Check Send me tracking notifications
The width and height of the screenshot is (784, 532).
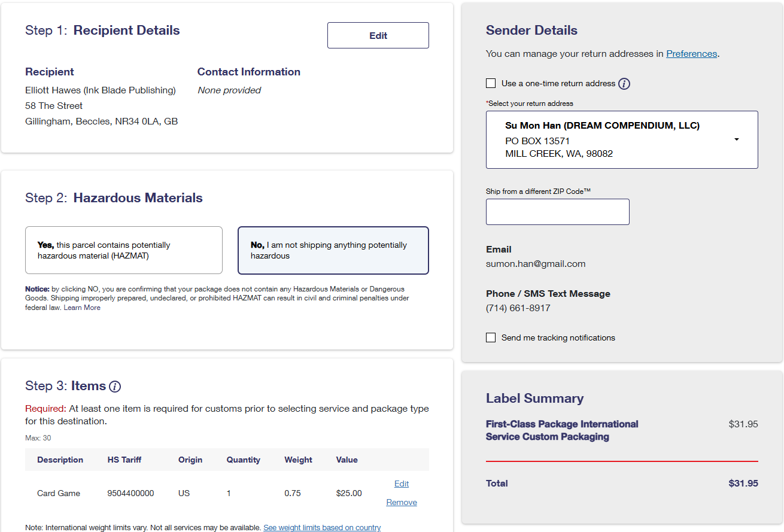(x=491, y=338)
